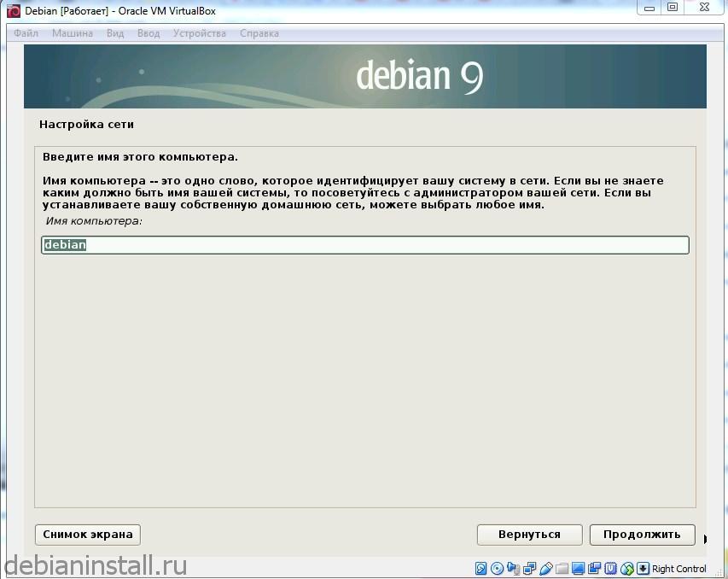Click the hard disk activity indicator
This screenshot has height=579, width=728.
[x=480, y=569]
